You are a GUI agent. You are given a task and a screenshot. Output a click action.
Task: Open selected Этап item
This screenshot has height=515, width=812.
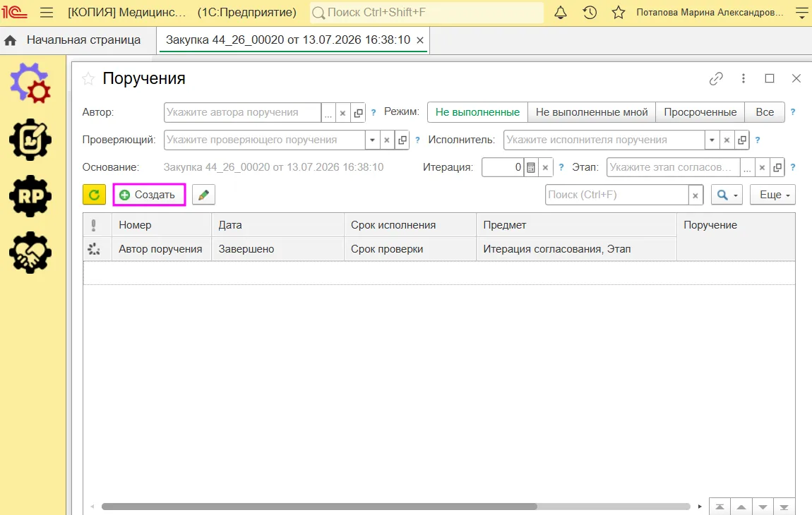(777, 167)
